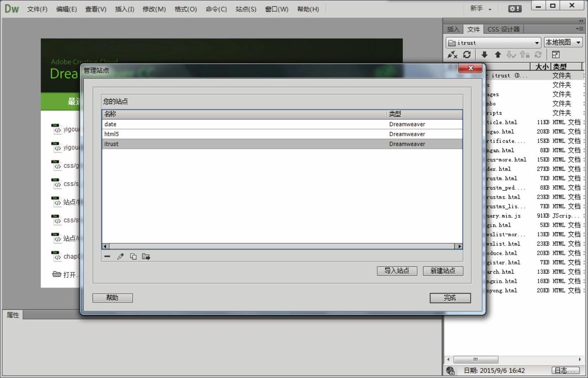Open the 命令(C) menu
The height and width of the screenshot is (378, 588).
pos(216,9)
